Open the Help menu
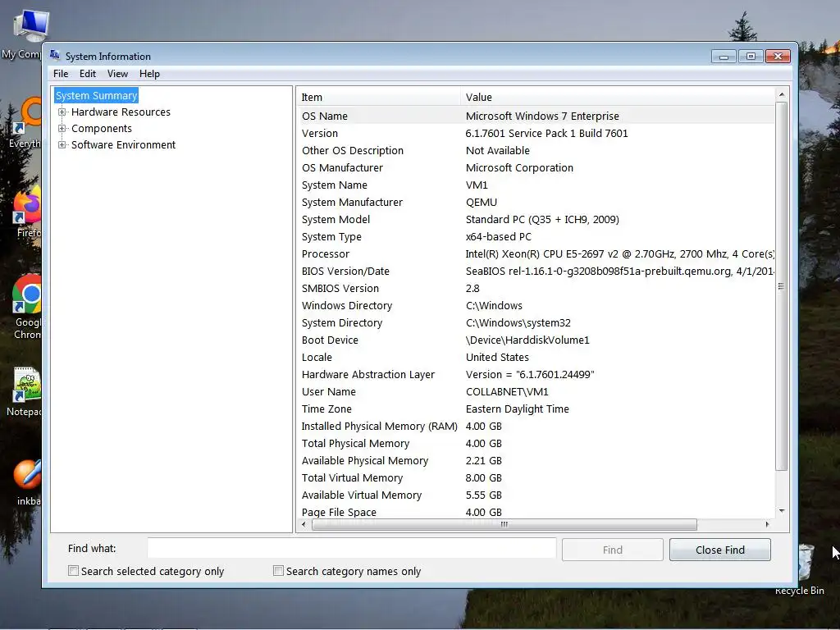840x630 pixels. [149, 74]
